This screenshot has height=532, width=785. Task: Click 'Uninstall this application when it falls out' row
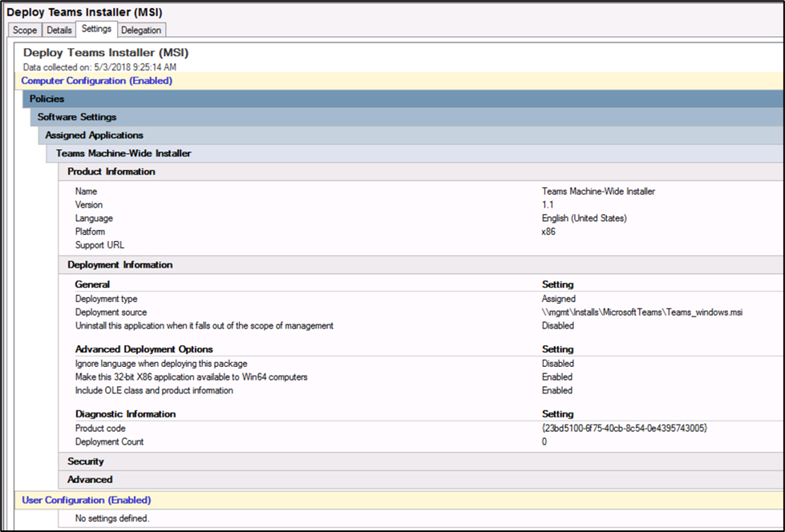pyautogui.click(x=204, y=326)
